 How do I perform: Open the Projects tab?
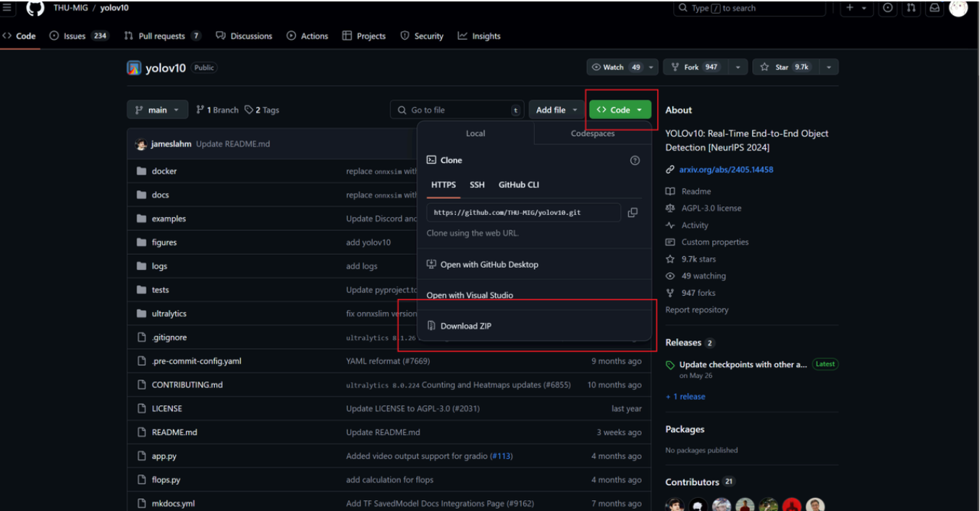point(364,36)
